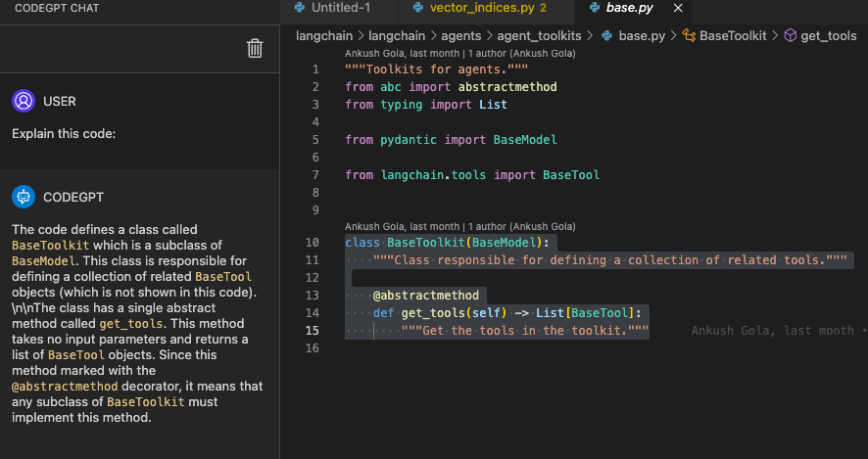Click the USER label in chat
The width and height of the screenshot is (868, 459).
coord(60,101)
